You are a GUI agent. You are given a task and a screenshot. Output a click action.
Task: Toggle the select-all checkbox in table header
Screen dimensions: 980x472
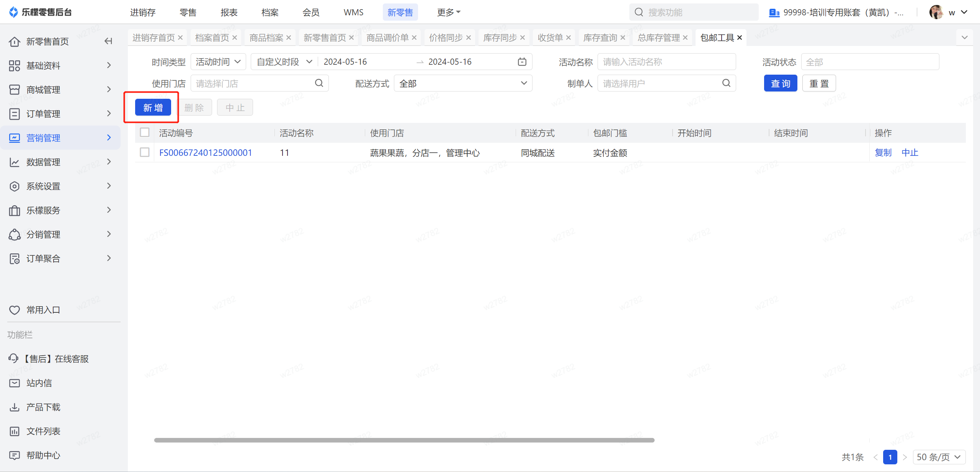[x=145, y=132]
